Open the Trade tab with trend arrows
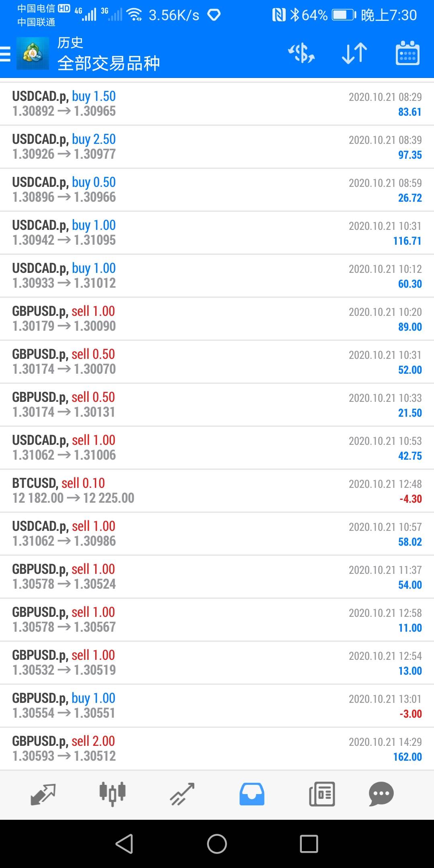Image resolution: width=434 pixels, height=868 pixels. (182, 794)
